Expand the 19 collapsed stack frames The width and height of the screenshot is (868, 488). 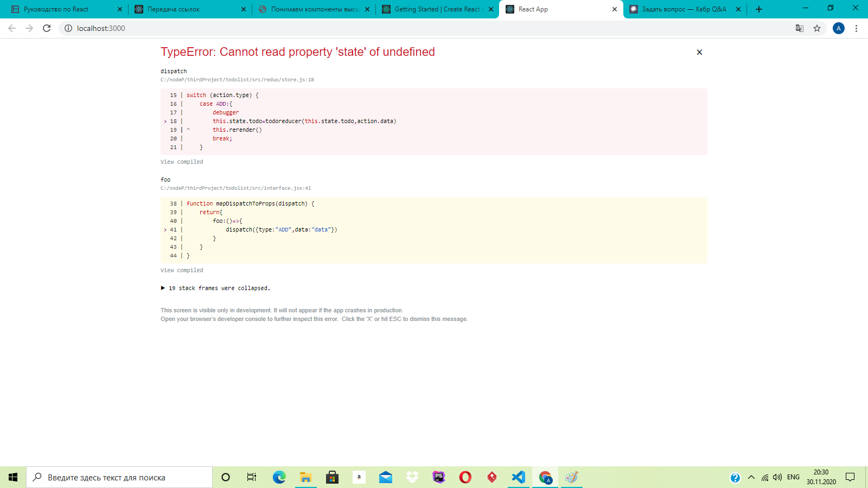click(215, 288)
